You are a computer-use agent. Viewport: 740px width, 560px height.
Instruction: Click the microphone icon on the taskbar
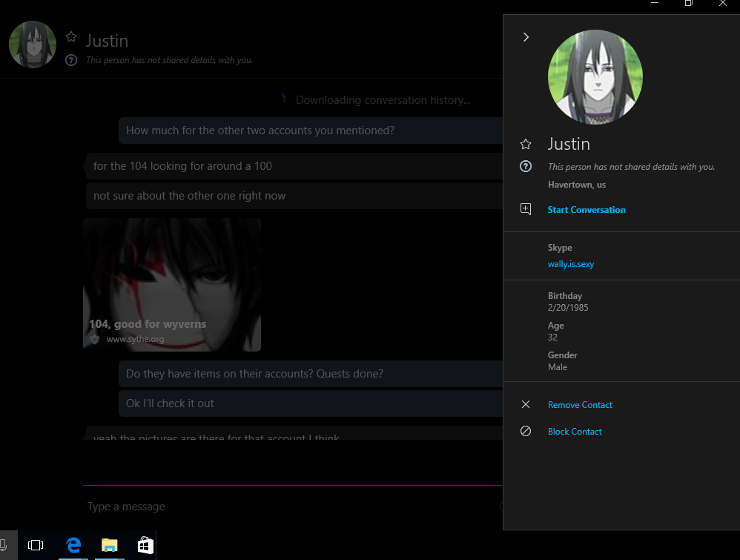point(4,545)
